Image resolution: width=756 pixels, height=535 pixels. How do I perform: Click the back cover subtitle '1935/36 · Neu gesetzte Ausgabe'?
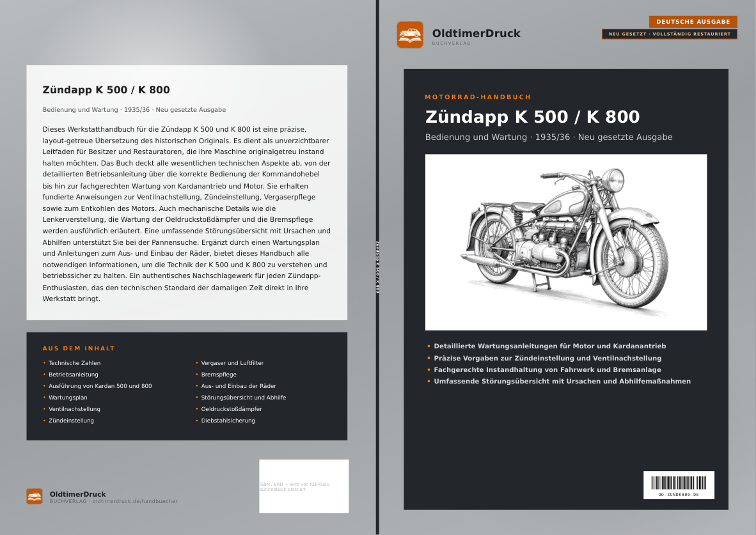tap(175, 110)
